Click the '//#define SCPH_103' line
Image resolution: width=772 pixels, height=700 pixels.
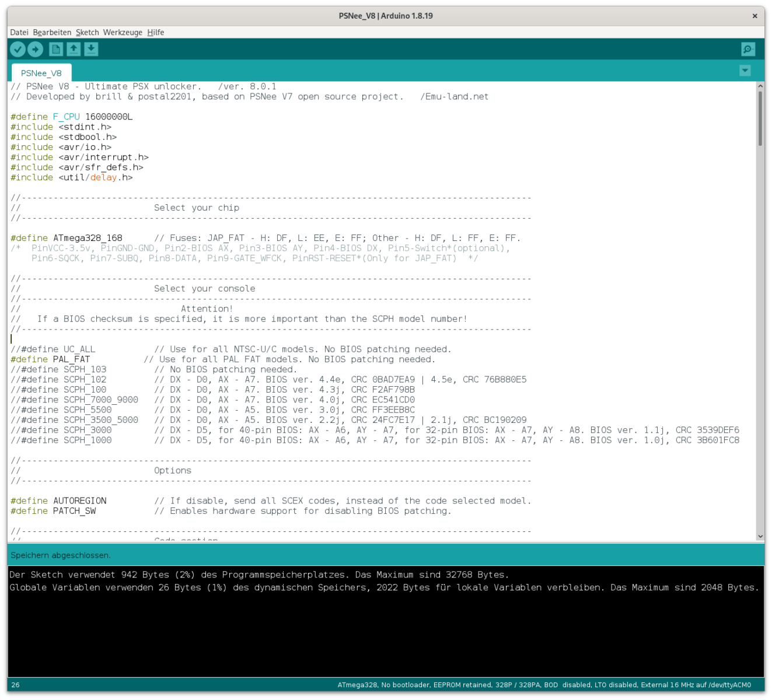tap(154, 370)
